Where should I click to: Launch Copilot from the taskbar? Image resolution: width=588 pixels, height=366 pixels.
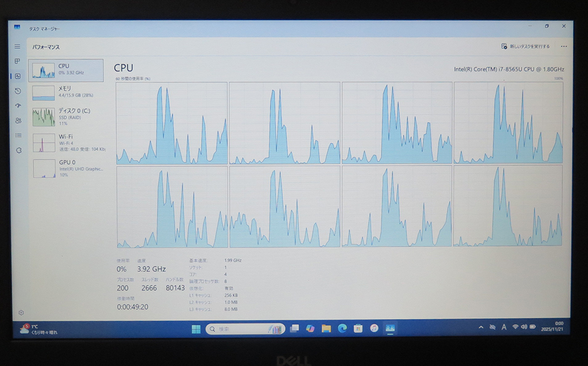[310, 328]
